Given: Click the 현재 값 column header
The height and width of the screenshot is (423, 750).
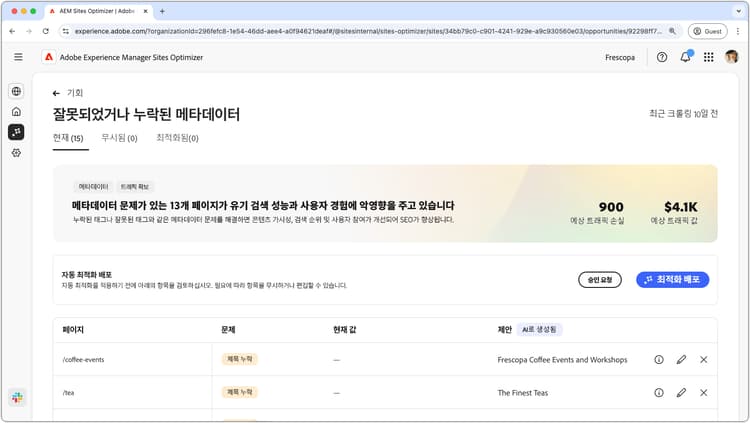Looking at the screenshot, I should [x=345, y=330].
